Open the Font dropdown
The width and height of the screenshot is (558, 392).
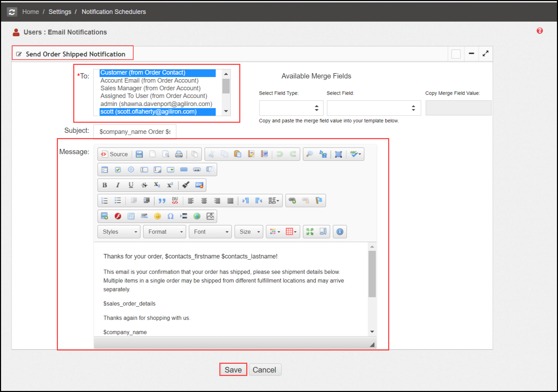pos(210,232)
